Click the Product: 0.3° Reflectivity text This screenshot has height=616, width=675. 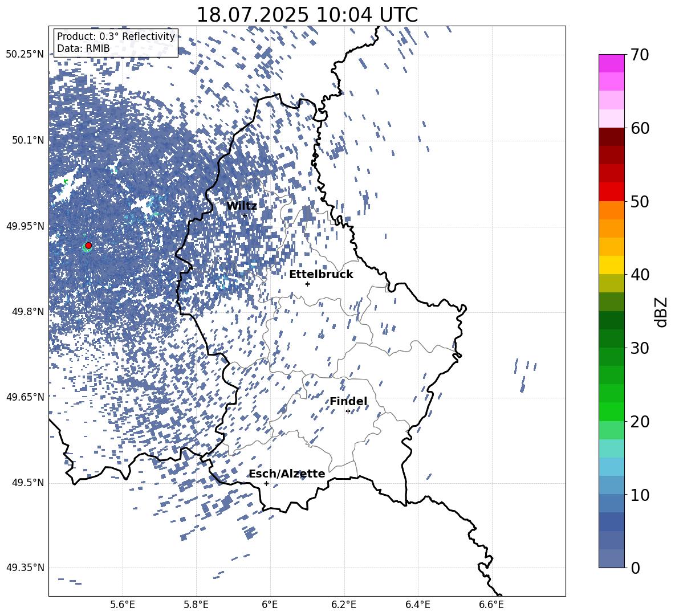116,36
